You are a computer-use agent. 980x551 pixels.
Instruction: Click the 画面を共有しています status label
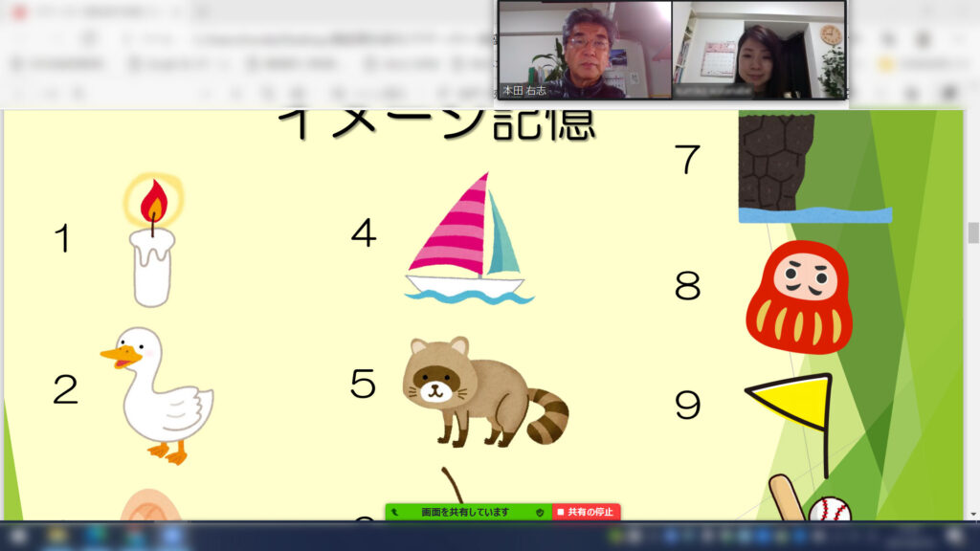tap(465, 513)
